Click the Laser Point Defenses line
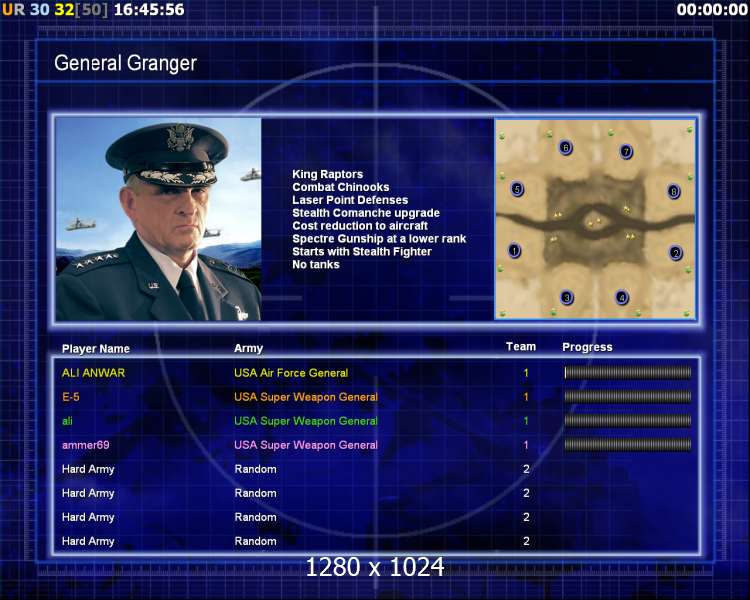The width and height of the screenshot is (750, 600). point(350,200)
